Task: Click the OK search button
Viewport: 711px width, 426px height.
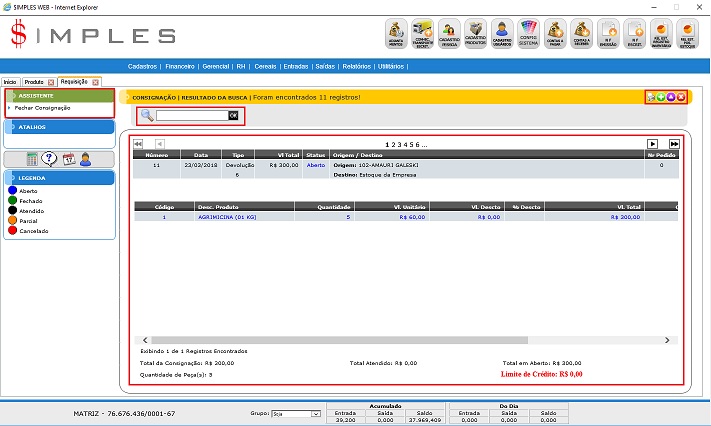Action: point(233,116)
